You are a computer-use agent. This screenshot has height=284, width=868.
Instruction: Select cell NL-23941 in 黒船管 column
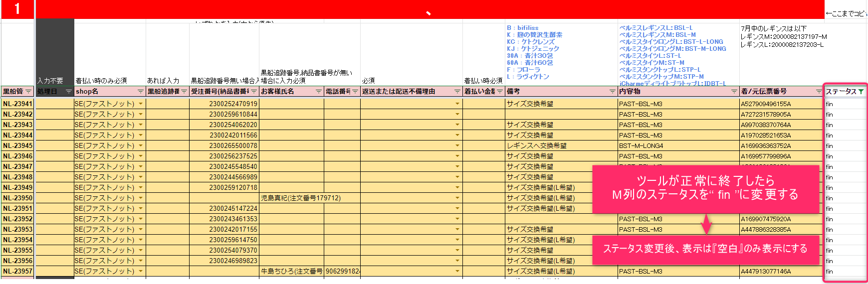(x=17, y=104)
